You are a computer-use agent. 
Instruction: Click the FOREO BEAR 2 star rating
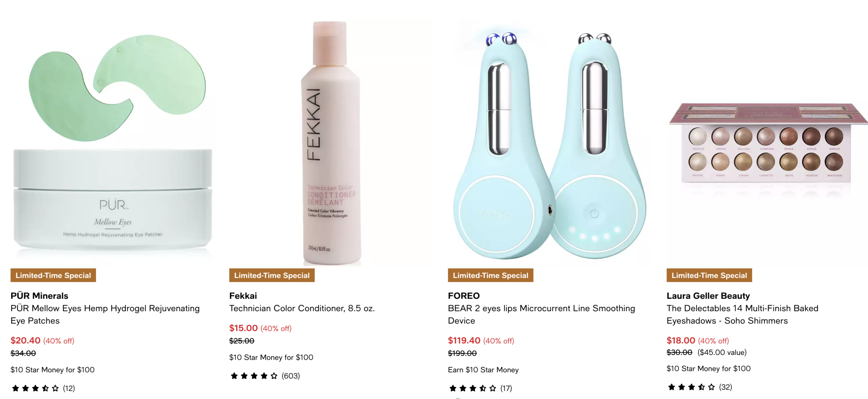point(473,388)
